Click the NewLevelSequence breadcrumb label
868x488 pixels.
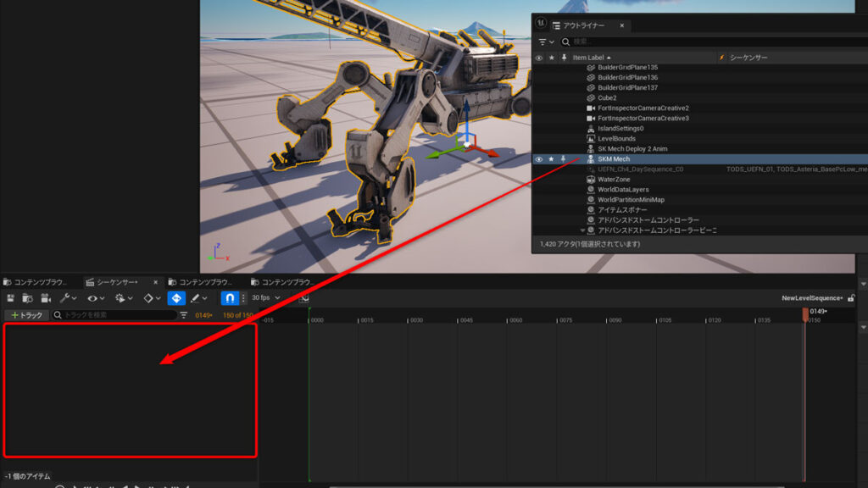click(x=812, y=298)
